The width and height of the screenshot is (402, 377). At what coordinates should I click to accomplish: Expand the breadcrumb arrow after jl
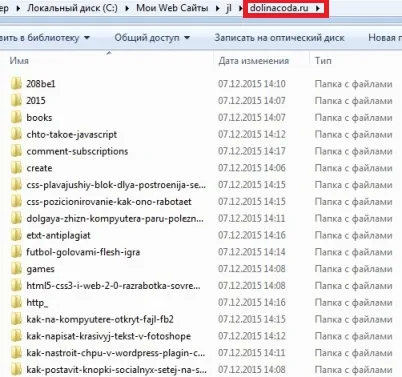point(241,8)
